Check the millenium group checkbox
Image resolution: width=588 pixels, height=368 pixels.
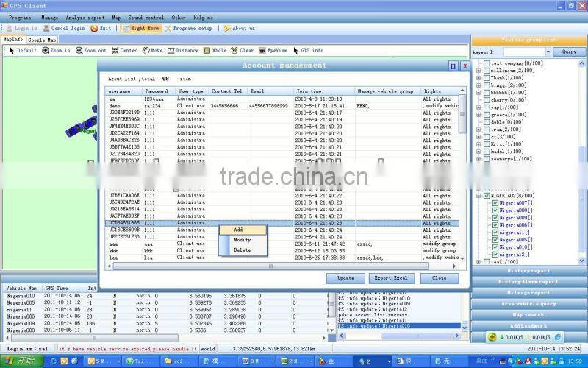(485, 71)
